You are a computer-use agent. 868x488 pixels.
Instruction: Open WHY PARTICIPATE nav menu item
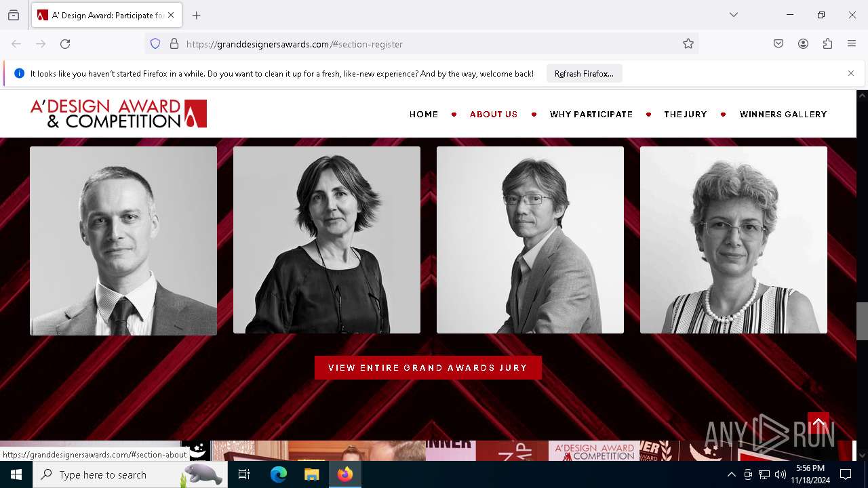(591, 115)
